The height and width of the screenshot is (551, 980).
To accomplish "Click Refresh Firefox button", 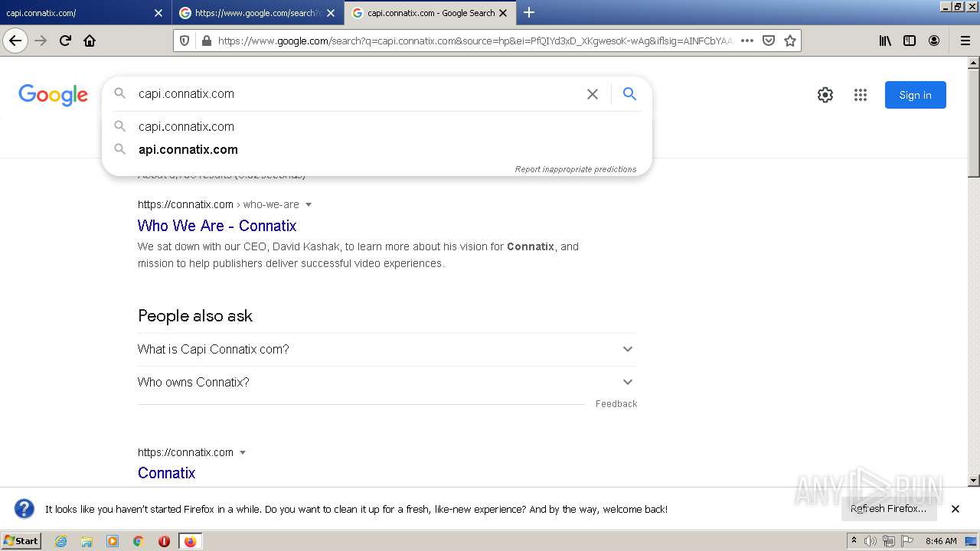I will (x=889, y=509).
